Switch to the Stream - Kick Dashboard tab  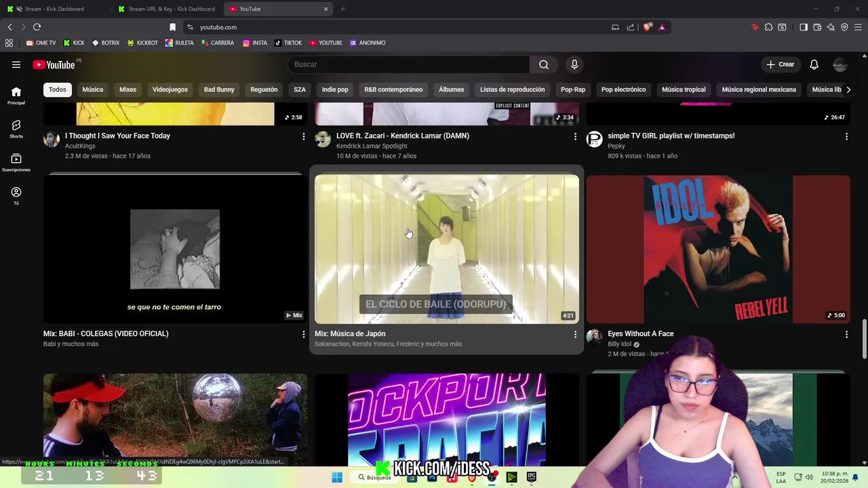[54, 9]
